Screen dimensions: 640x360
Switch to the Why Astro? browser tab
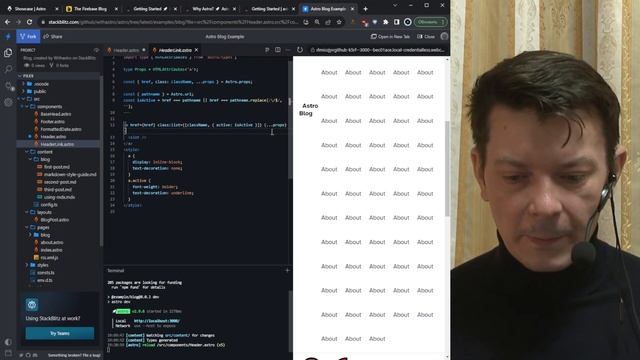click(210, 9)
